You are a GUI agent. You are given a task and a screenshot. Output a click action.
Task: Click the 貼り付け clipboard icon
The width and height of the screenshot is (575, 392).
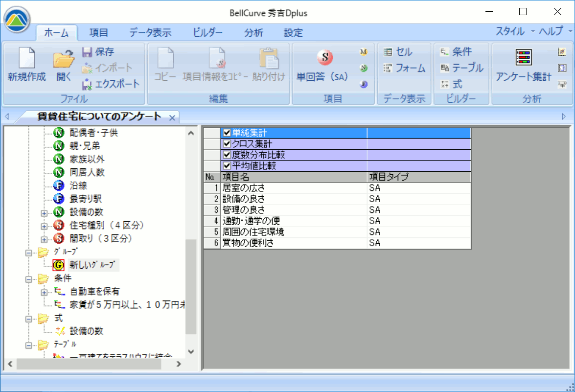point(269,58)
